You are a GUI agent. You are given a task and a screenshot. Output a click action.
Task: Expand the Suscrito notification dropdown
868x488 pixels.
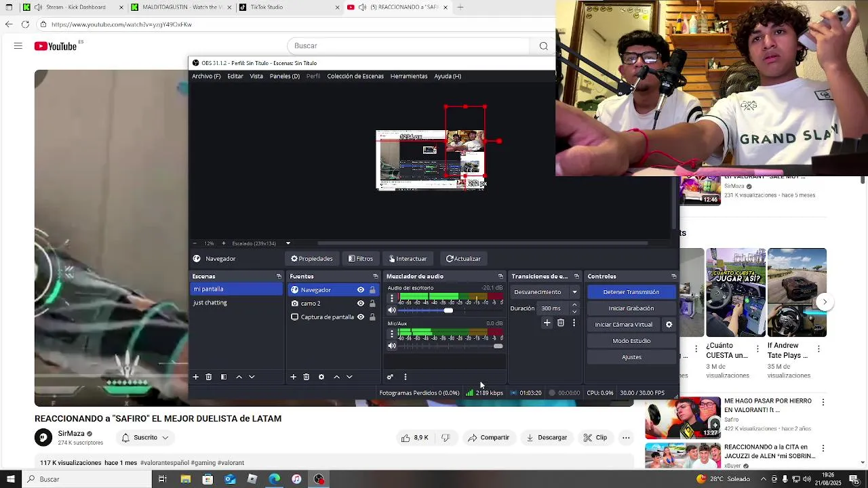point(165,438)
